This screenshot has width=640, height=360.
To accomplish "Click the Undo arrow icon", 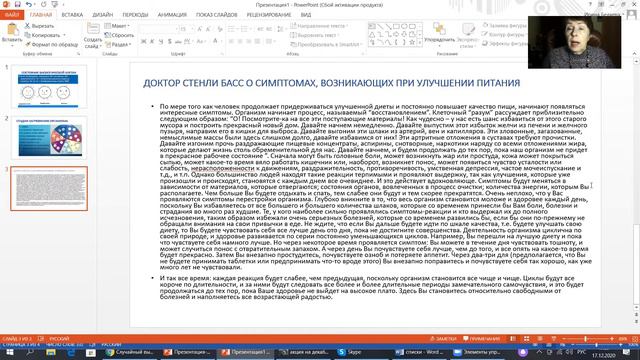I will 28,4.
